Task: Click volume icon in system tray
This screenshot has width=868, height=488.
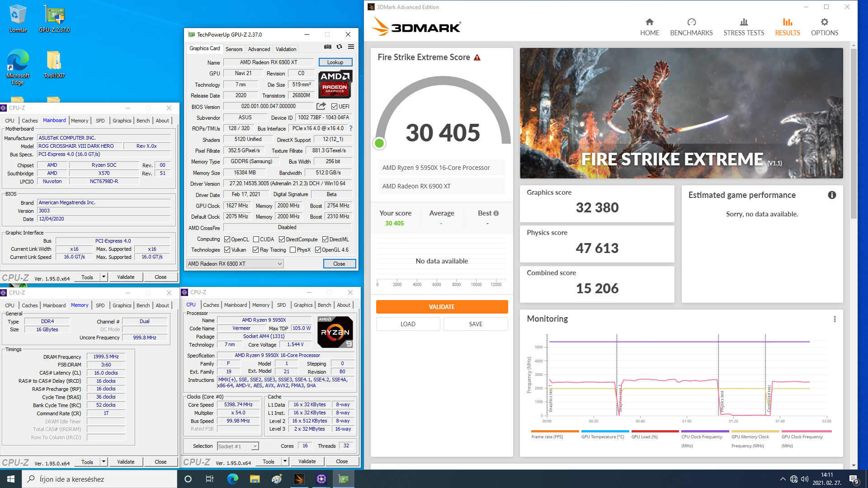Action: pos(804,479)
